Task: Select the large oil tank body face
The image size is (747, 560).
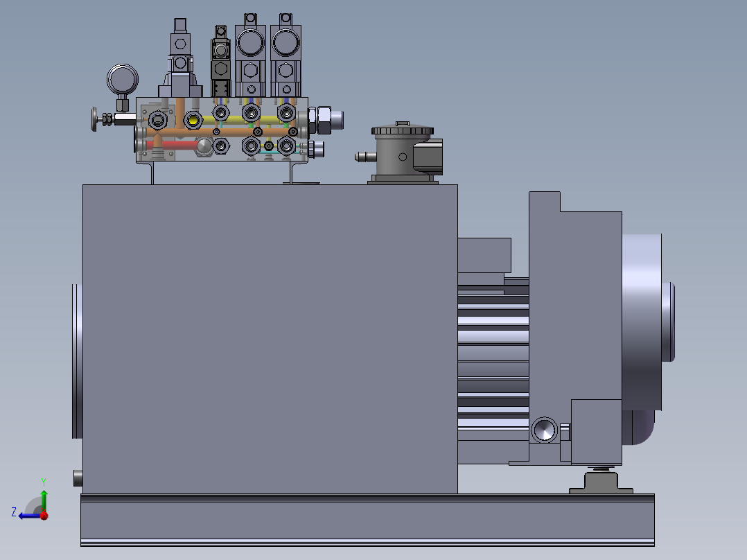Action: click(x=270, y=339)
